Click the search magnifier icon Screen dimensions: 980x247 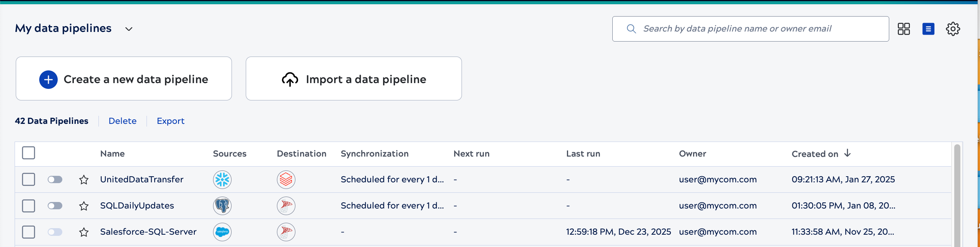coord(631,29)
